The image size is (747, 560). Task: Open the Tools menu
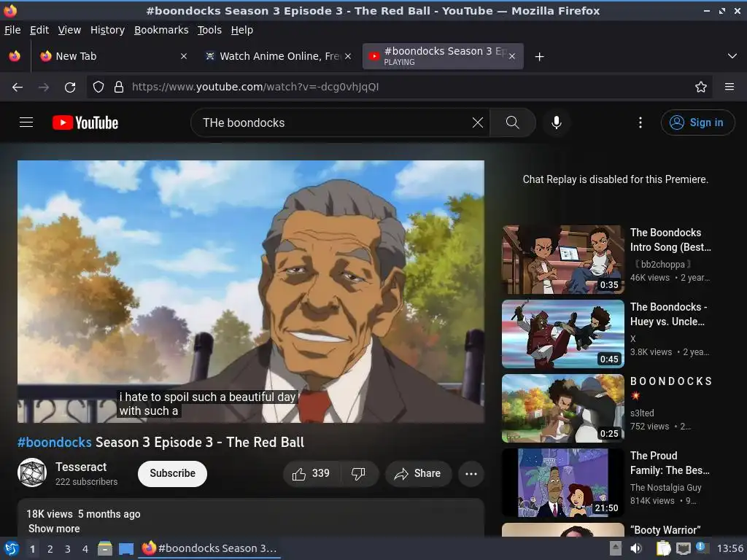tap(209, 30)
